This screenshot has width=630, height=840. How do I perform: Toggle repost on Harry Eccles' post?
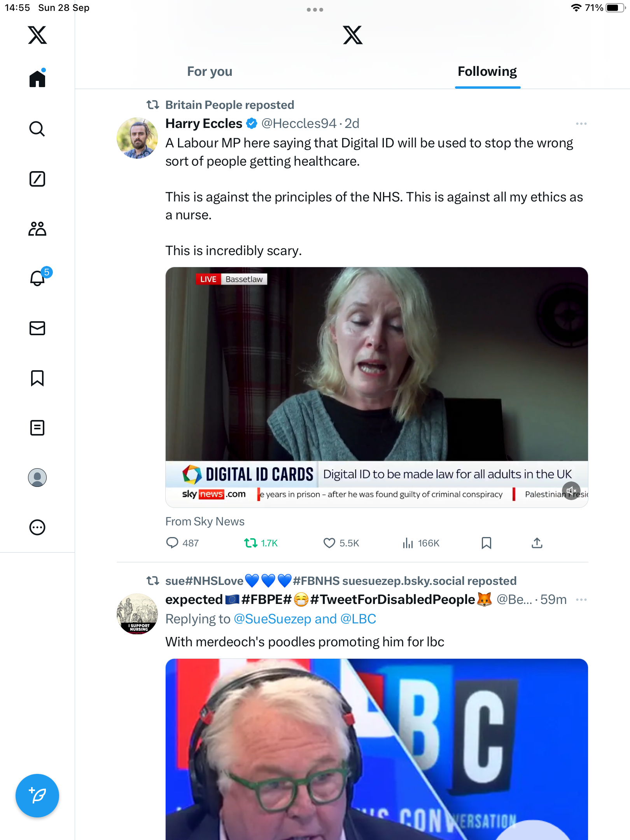click(251, 543)
